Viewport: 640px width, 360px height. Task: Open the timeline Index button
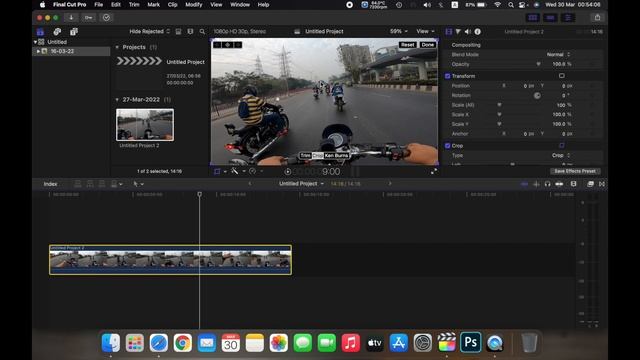(x=51, y=184)
